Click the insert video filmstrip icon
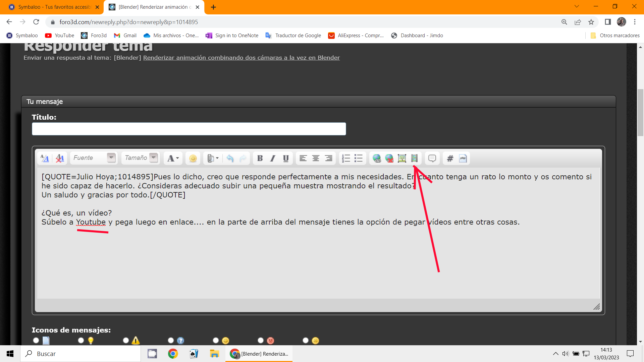The image size is (644, 362). [x=415, y=158]
